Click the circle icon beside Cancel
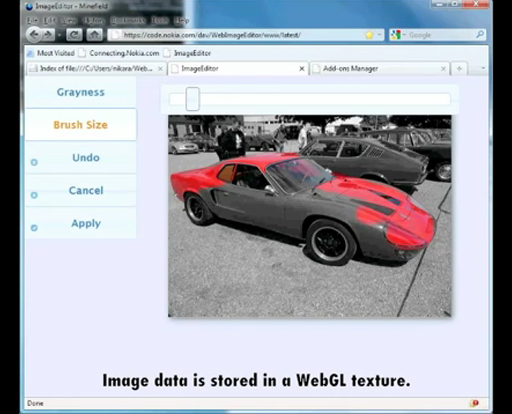 pyautogui.click(x=34, y=195)
